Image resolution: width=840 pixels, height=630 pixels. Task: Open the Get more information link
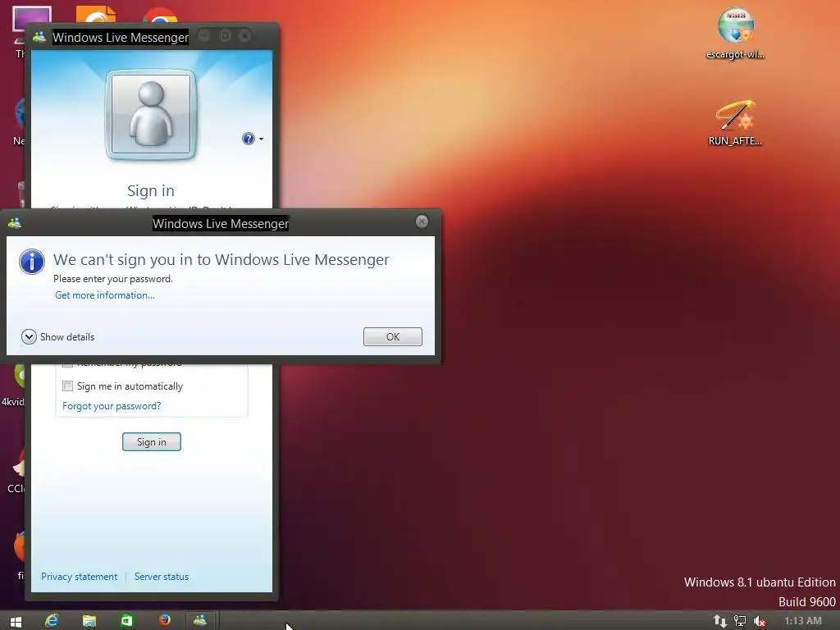coord(104,295)
